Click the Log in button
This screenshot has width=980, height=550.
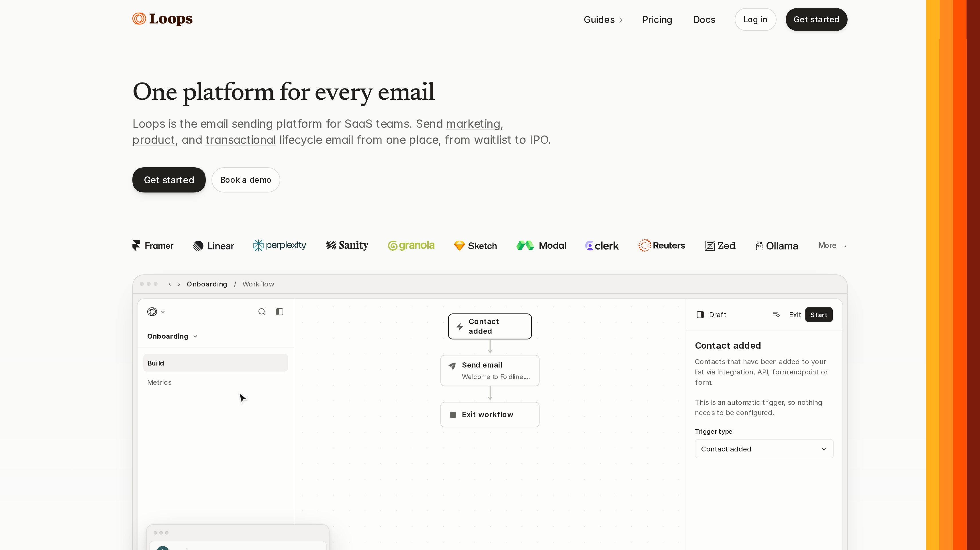pos(755,19)
